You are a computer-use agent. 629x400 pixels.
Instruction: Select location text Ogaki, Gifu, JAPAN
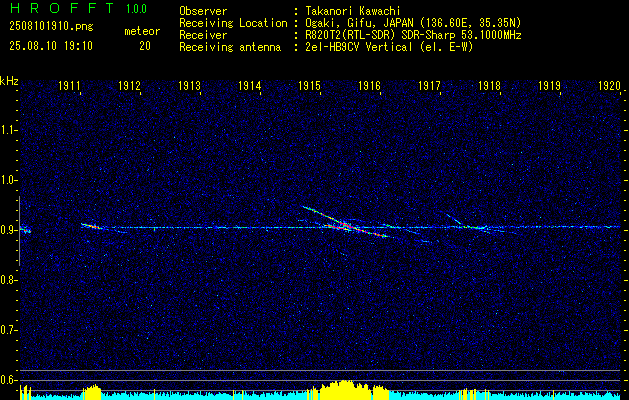[x=358, y=23]
